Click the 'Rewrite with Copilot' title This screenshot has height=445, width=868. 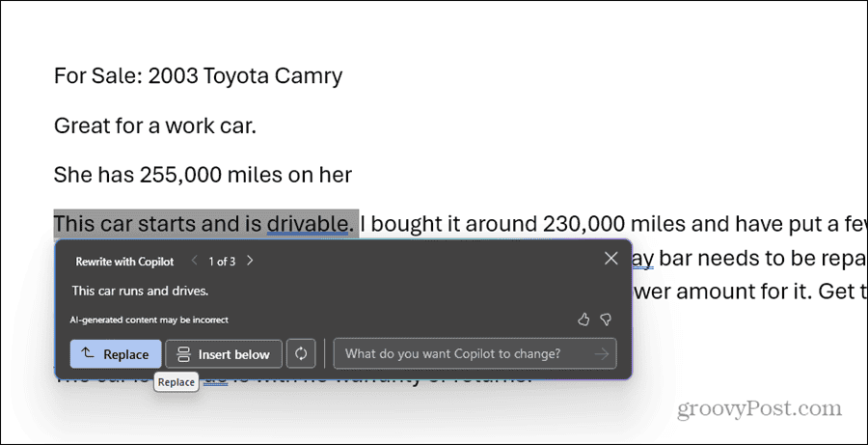[x=124, y=262]
